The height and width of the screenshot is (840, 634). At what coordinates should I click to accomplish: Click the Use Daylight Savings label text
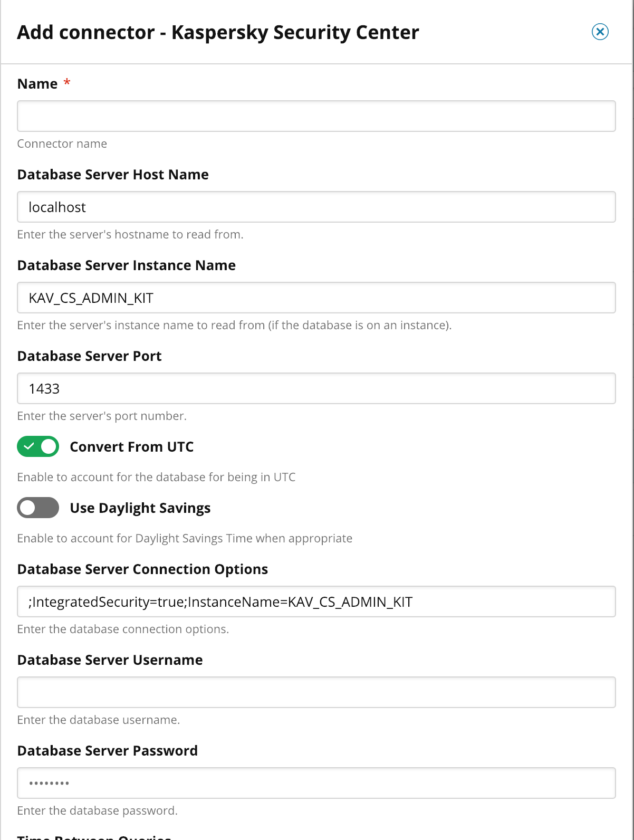click(x=140, y=508)
